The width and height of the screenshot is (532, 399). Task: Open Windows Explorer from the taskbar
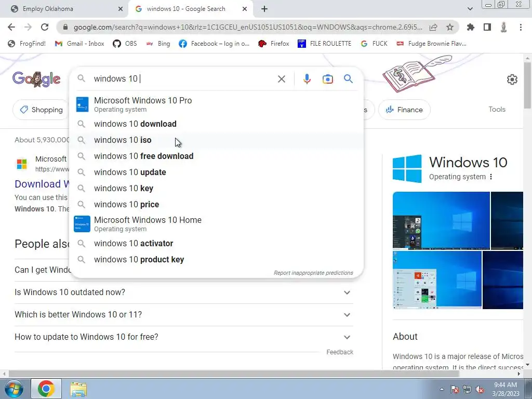(x=78, y=389)
